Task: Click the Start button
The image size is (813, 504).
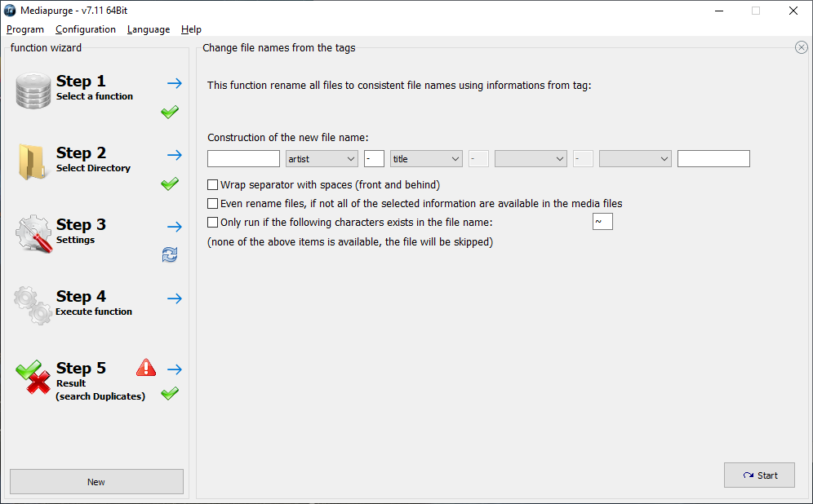Action: pos(759,475)
